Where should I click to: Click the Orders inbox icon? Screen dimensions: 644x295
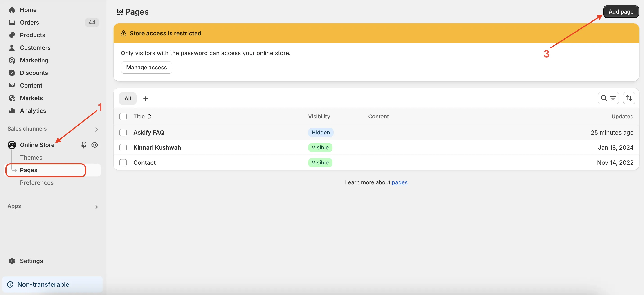(12, 23)
